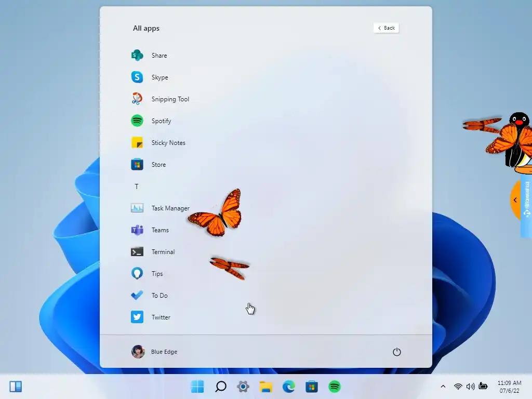
Task: Jump to letter index T header
Action: click(137, 187)
